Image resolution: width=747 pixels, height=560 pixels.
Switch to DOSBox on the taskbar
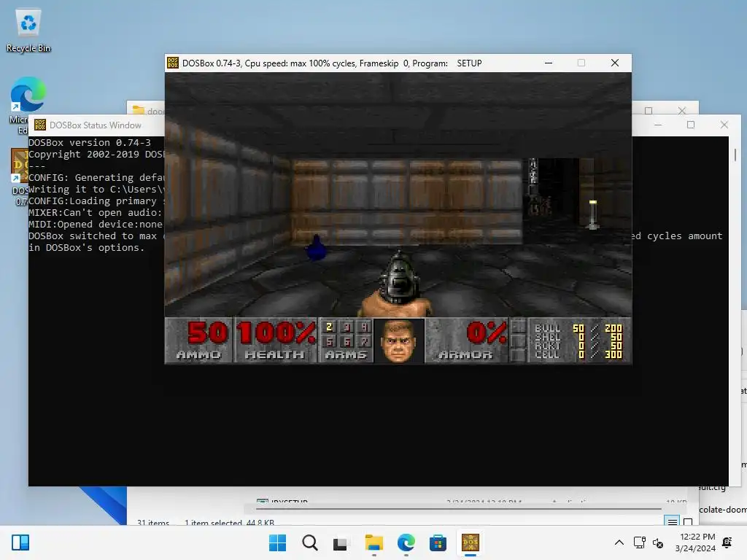tap(471, 542)
